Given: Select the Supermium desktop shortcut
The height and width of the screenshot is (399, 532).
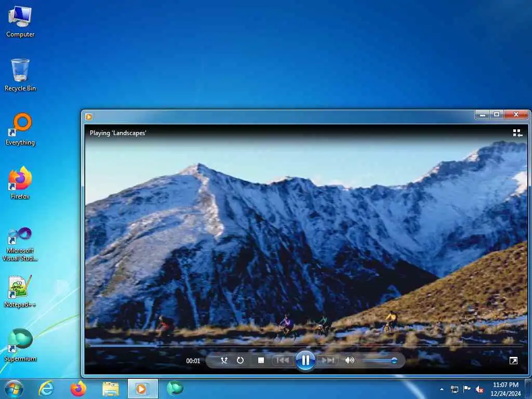Looking at the screenshot, I should click(20, 345).
